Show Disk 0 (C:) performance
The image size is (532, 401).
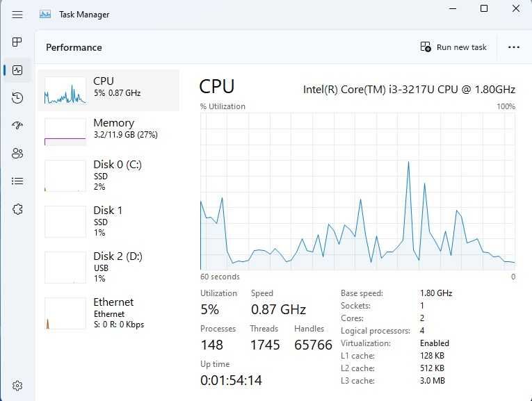108,175
